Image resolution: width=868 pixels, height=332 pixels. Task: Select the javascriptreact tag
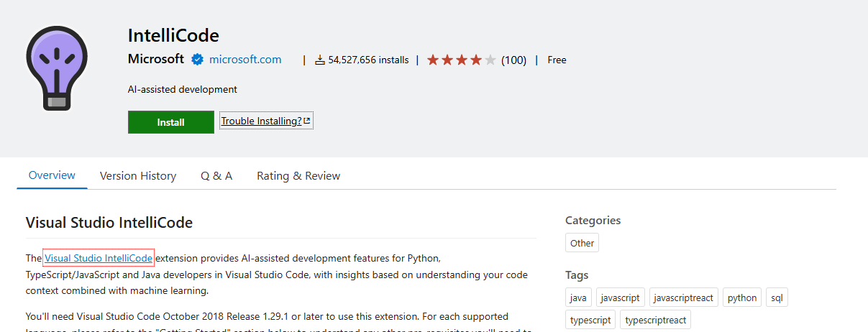(x=683, y=298)
